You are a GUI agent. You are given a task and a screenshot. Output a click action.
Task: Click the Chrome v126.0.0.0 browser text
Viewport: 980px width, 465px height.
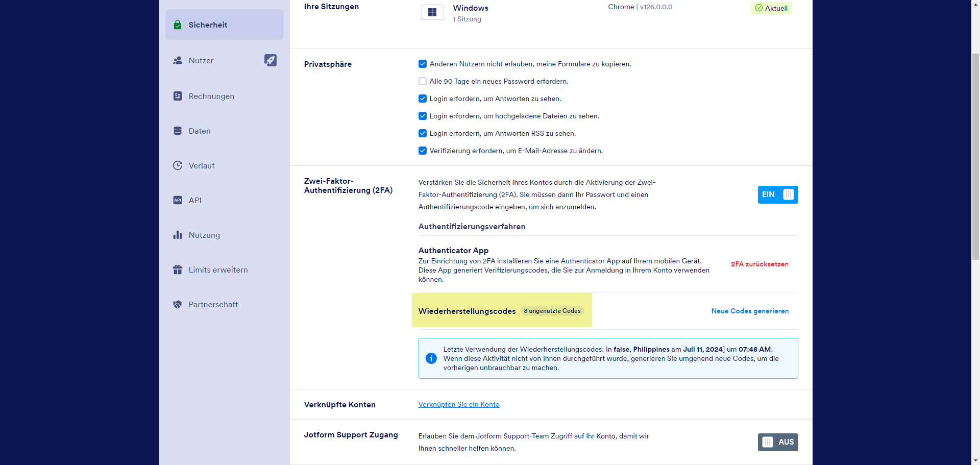640,7
